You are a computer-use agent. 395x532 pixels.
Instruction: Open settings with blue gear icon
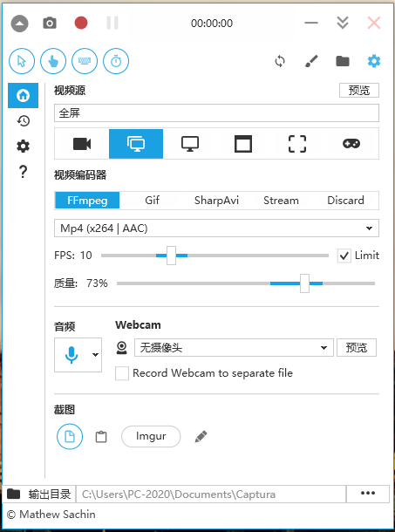(374, 61)
